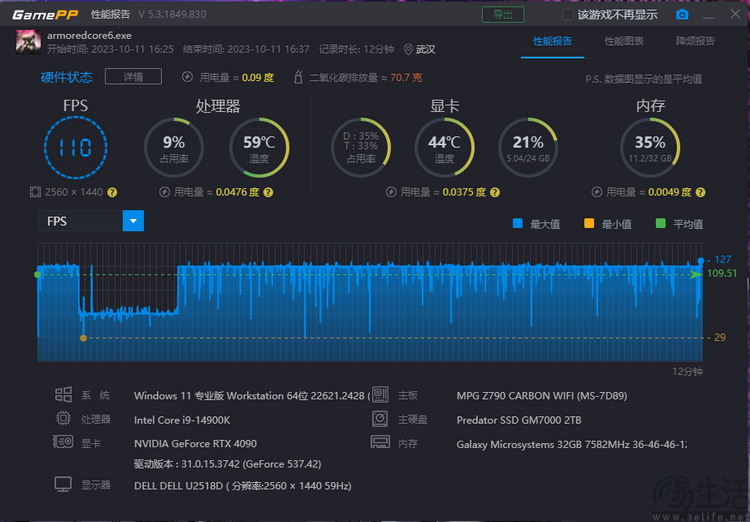Click the GPU D:35% T:33% usage gauge
Image resolution: width=750 pixels, height=522 pixels.
[x=361, y=147]
